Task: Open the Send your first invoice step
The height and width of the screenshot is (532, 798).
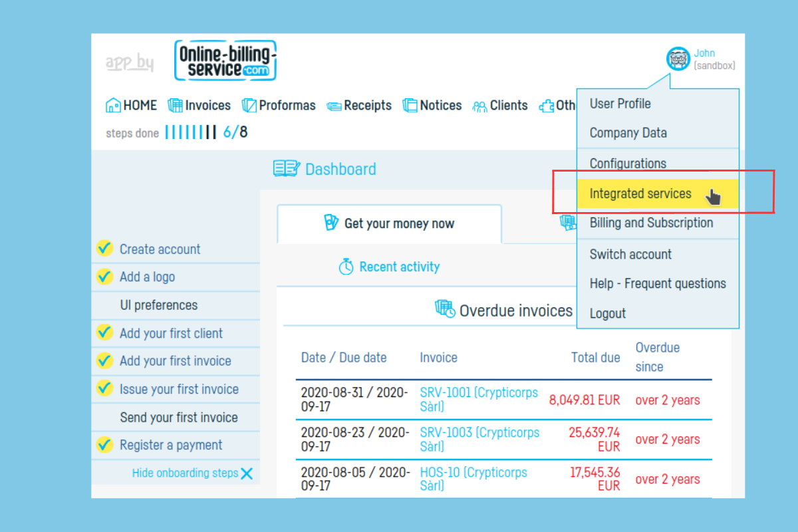Action: pyautogui.click(x=178, y=418)
